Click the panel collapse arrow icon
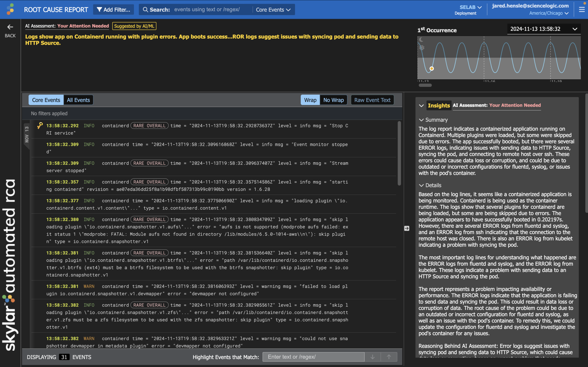The width and height of the screenshot is (588, 367). pyautogui.click(x=407, y=228)
